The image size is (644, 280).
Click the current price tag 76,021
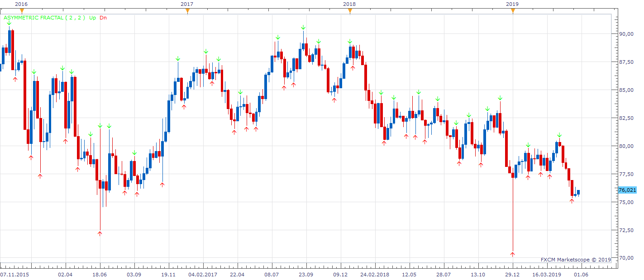pyautogui.click(x=627, y=190)
